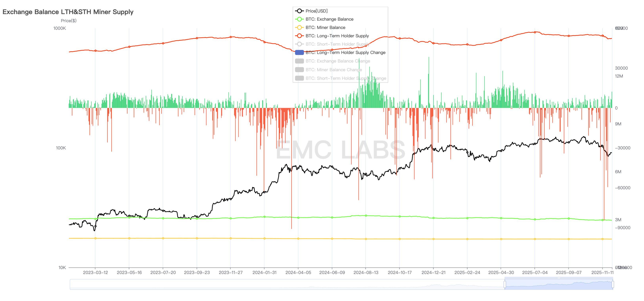Click the grey Short-Term Holder Supply marker
The height and width of the screenshot is (301, 644).
coord(299,44)
